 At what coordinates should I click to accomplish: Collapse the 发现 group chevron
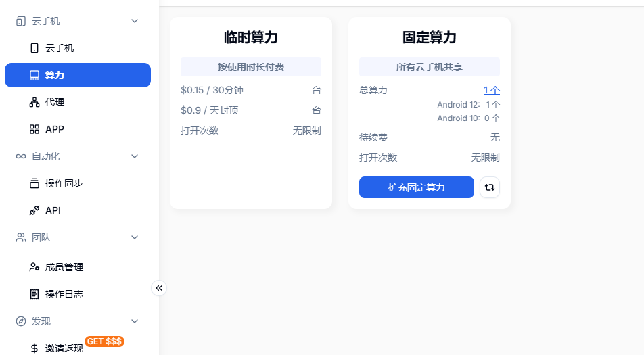tap(135, 321)
